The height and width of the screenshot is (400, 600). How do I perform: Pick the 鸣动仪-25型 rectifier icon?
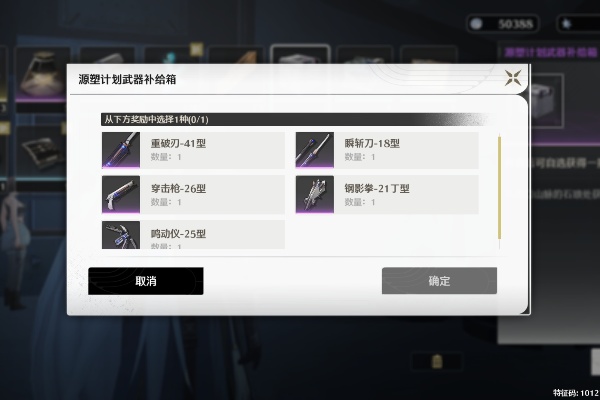pyautogui.click(x=121, y=235)
